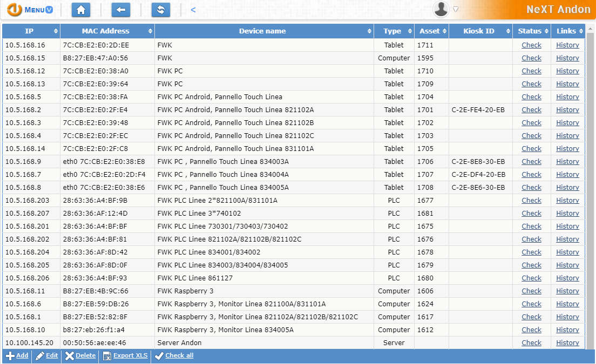Click the home icon in the toolbar
This screenshot has height=364, width=596.
tap(80, 10)
